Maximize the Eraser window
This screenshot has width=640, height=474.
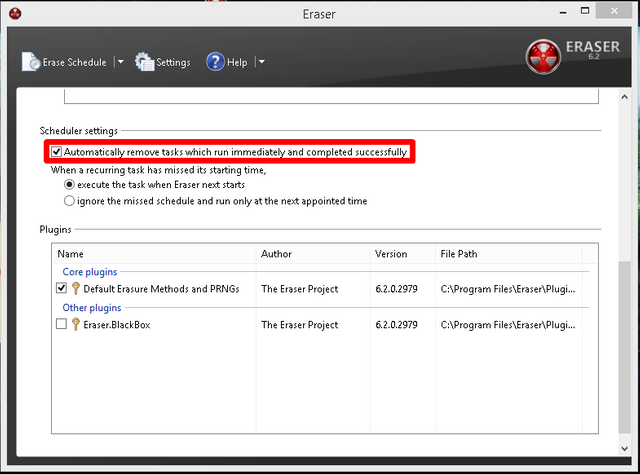[x=585, y=11]
